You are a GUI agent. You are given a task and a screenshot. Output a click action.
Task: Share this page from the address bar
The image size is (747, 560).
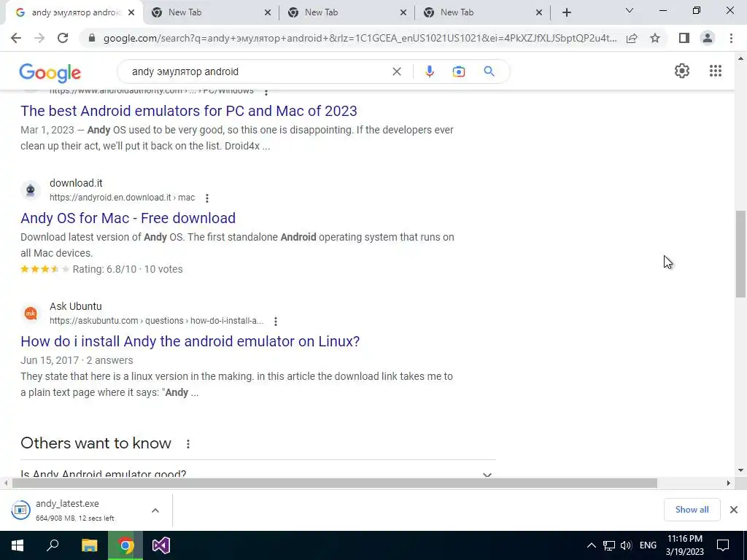(x=632, y=38)
